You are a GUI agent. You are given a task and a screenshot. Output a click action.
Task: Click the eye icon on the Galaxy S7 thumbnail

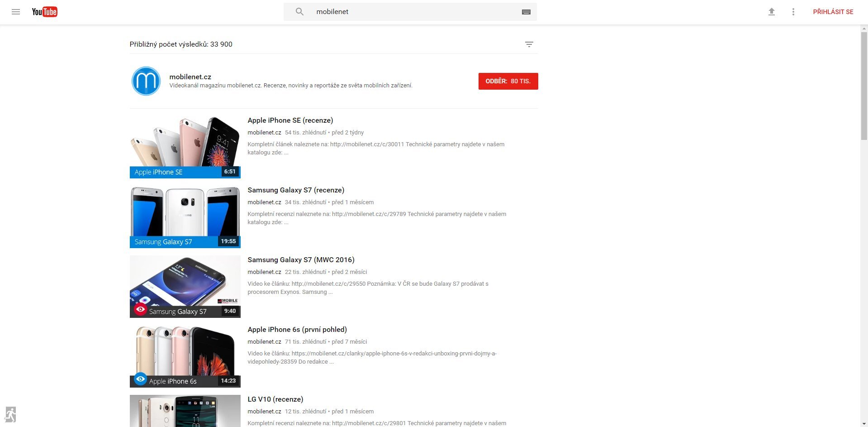[x=140, y=310]
